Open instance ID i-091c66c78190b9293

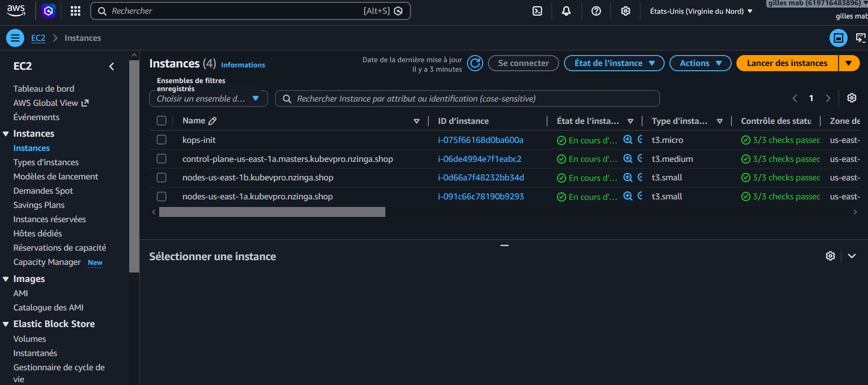point(481,197)
